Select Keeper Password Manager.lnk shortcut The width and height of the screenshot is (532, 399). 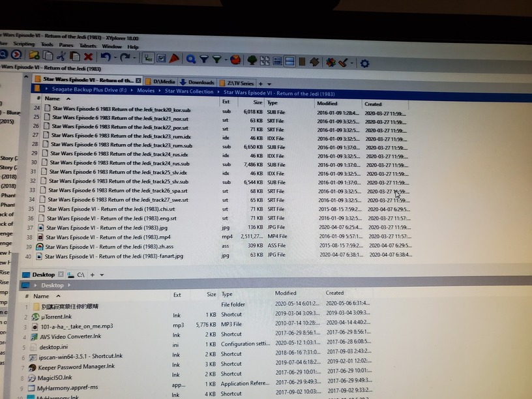[x=76, y=367]
